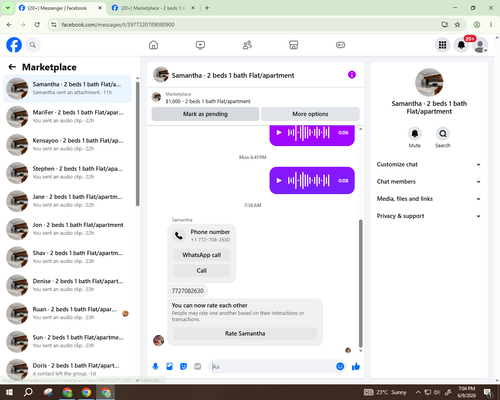Open the notifications bell in top bar
This screenshot has height=400, width=500.
point(461,45)
